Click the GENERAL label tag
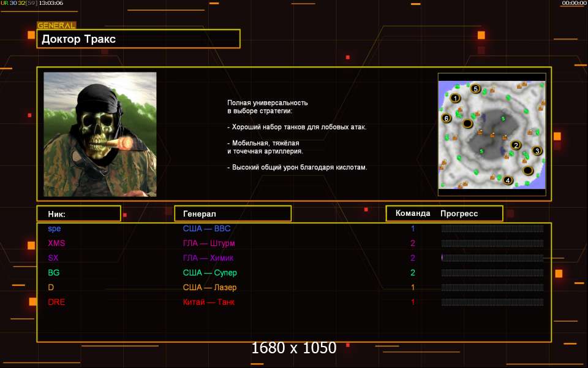588x368 pixels. pos(56,26)
